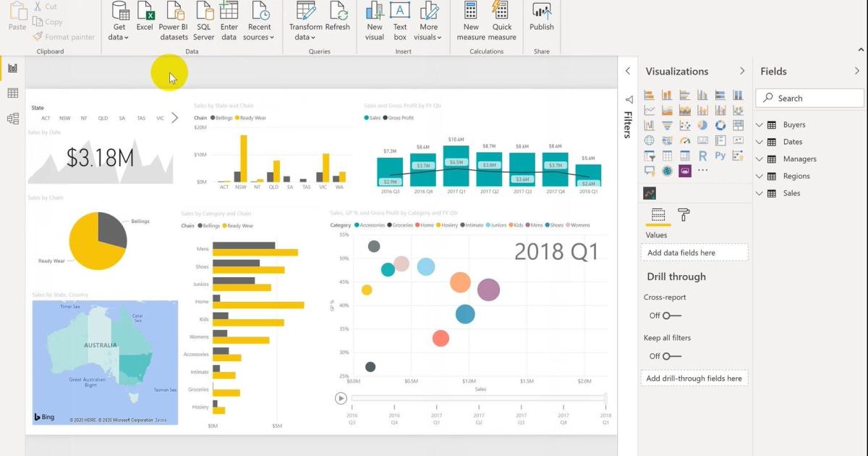Insert a Text box
The image size is (868, 456).
pyautogui.click(x=400, y=20)
